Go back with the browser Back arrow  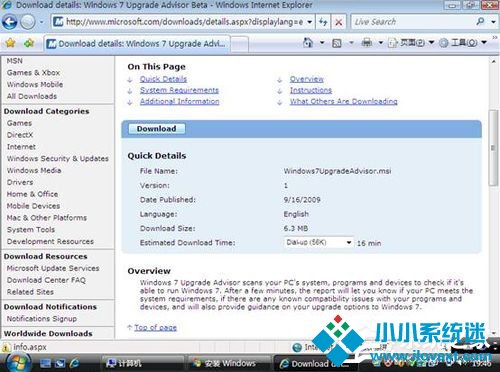[x=10, y=22]
